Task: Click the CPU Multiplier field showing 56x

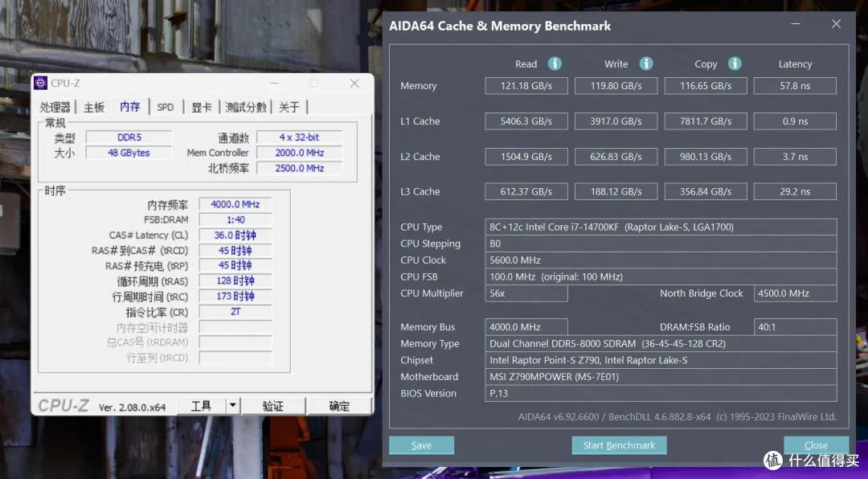Action: pyautogui.click(x=526, y=293)
